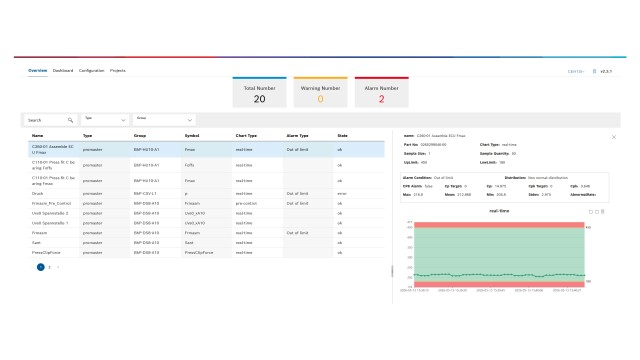The image size is (640, 360).
Task: Select the Fmaxm_Pre_Control row name
Action: point(51,203)
